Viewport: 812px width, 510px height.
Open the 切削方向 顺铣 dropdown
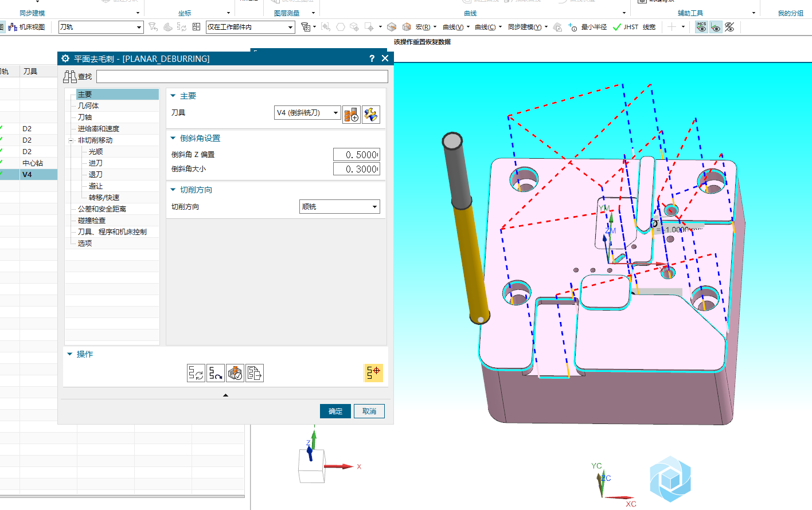point(339,207)
